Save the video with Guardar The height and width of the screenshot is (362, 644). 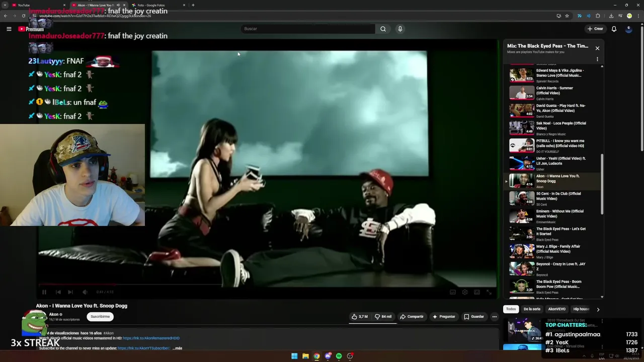tap(474, 317)
